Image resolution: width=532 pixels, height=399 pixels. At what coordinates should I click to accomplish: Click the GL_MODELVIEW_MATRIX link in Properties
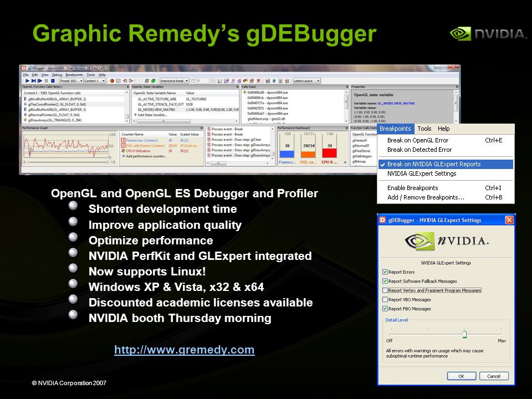[x=396, y=103]
